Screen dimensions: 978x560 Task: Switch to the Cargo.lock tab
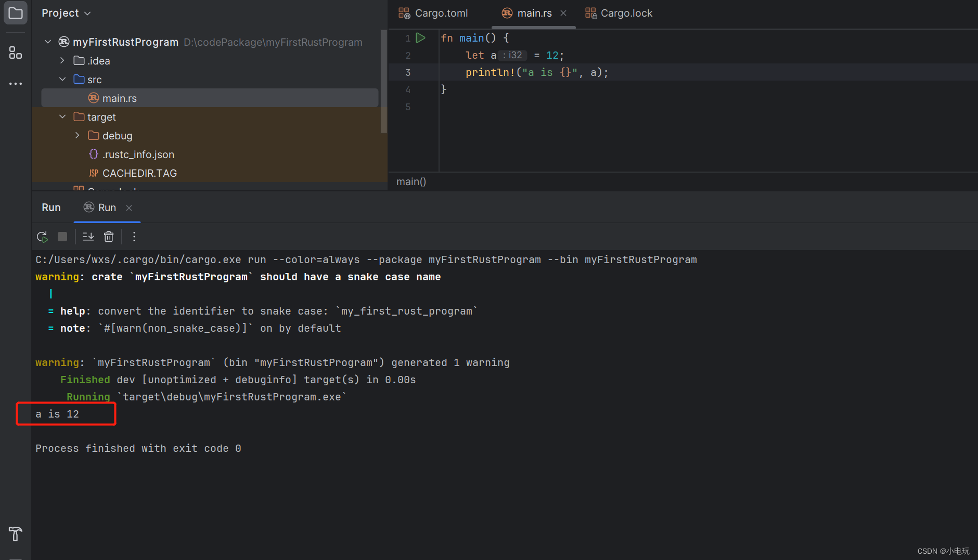619,13
